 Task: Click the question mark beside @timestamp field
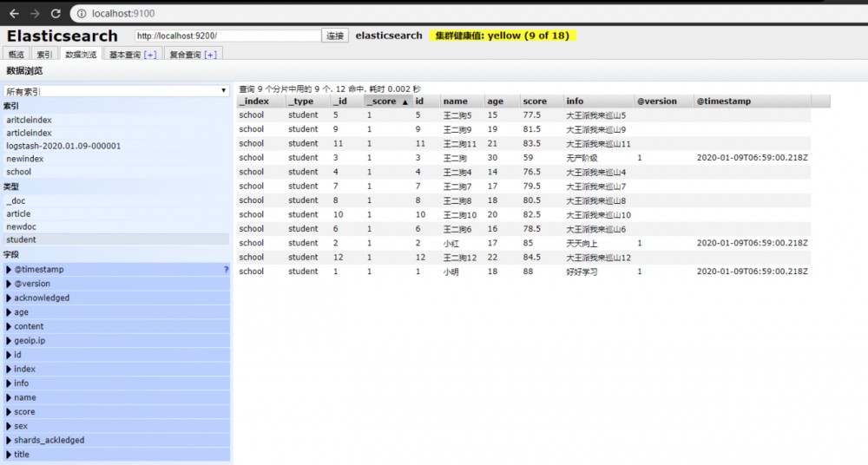226,270
